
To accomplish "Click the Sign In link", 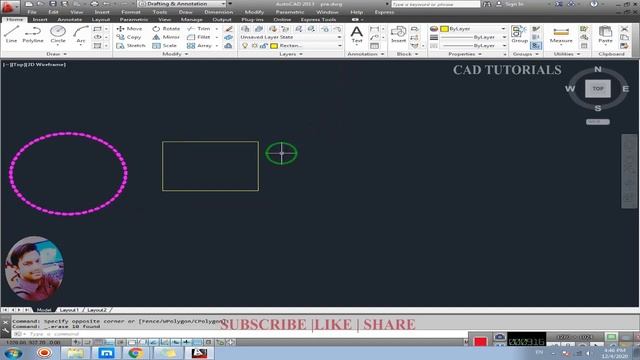I will tap(514, 4).
